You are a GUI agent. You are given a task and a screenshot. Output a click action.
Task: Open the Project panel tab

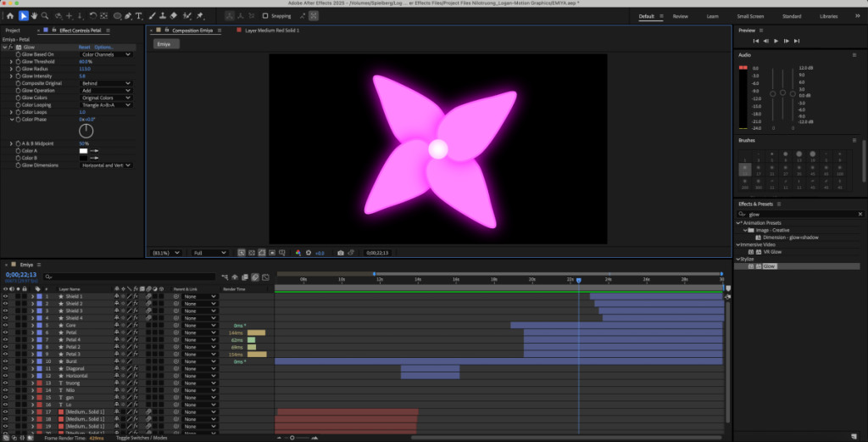(x=13, y=31)
